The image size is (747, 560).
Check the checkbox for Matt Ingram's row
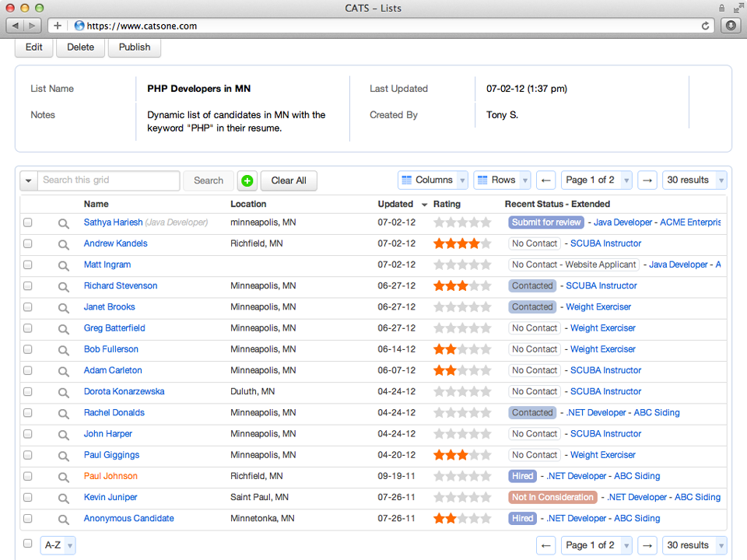pyautogui.click(x=27, y=264)
